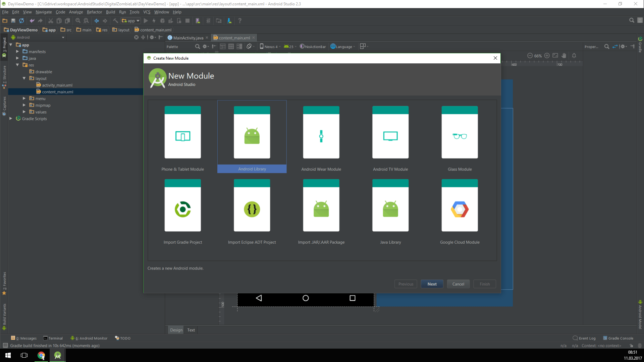This screenshot has width=644, height=362.
Task: Click Sync Project with Gradle Files icon
Action: click(x=208, y=21)
